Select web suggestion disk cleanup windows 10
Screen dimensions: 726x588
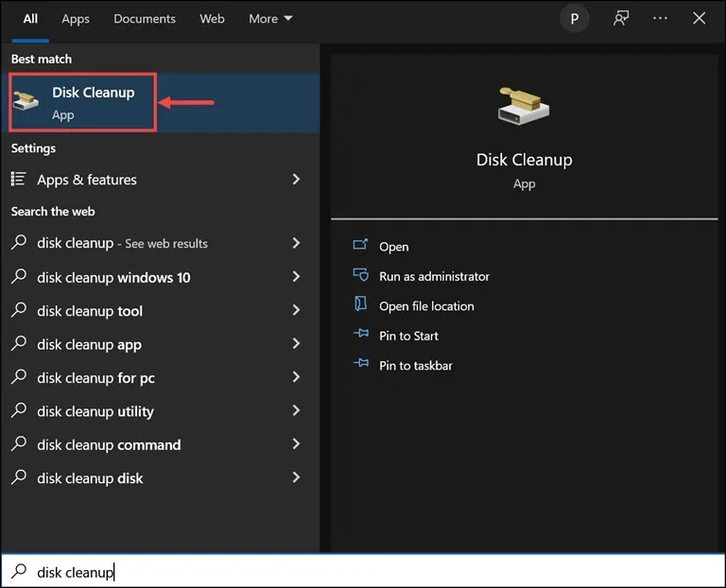[160, 277]
